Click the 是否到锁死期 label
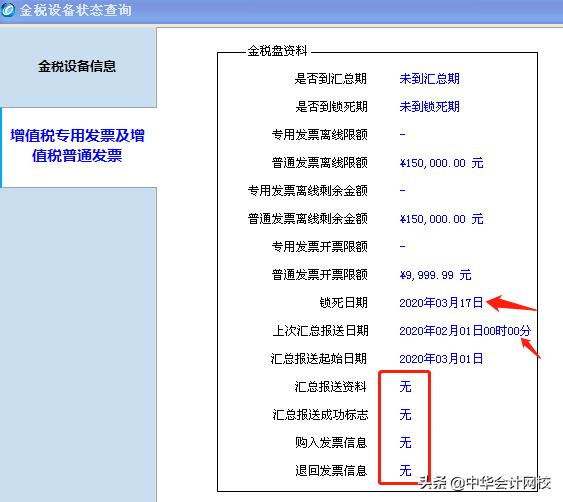 (331, 107)
